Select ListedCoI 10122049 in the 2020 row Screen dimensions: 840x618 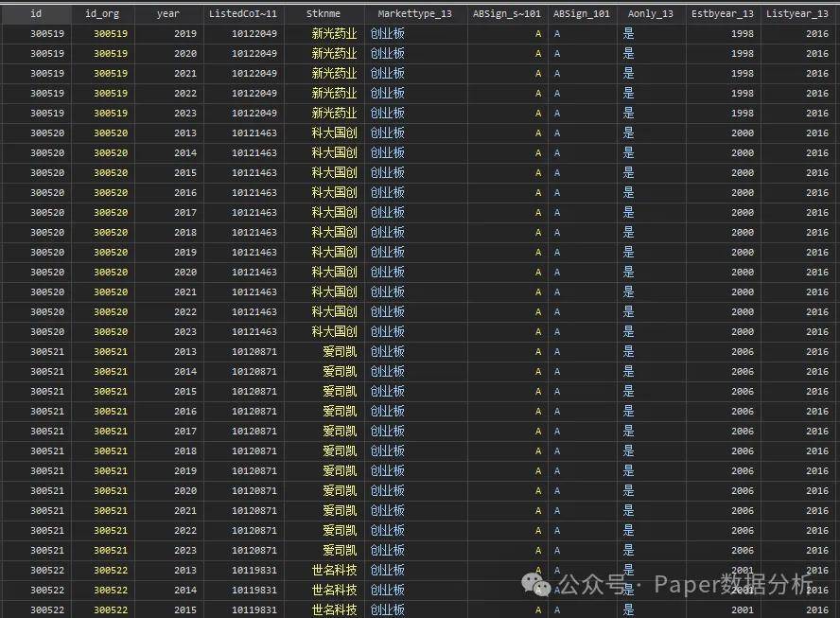click(x=254, y=54)
